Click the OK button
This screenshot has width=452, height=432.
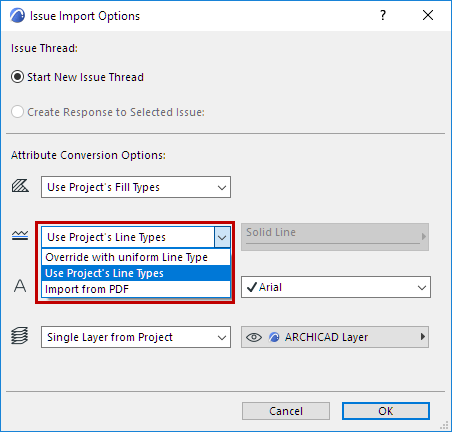point(386,411)
